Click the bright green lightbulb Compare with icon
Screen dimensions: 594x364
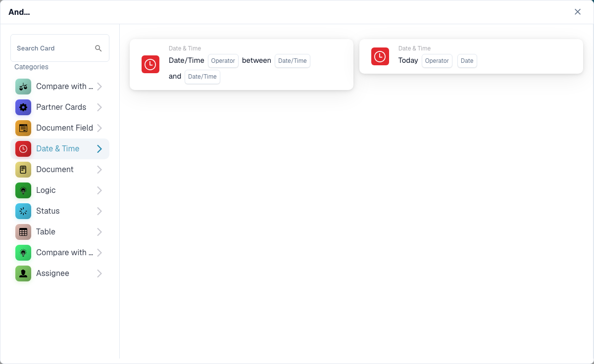click(23, 253)
